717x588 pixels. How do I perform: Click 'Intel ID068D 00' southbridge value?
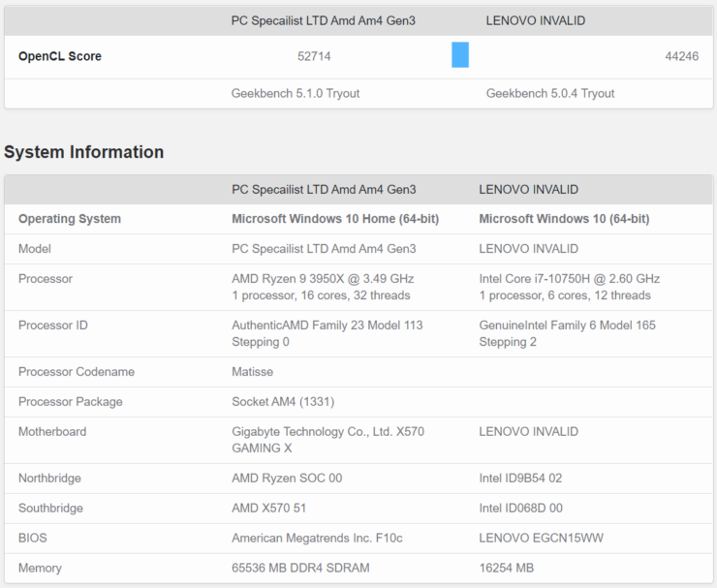(521, 508)
